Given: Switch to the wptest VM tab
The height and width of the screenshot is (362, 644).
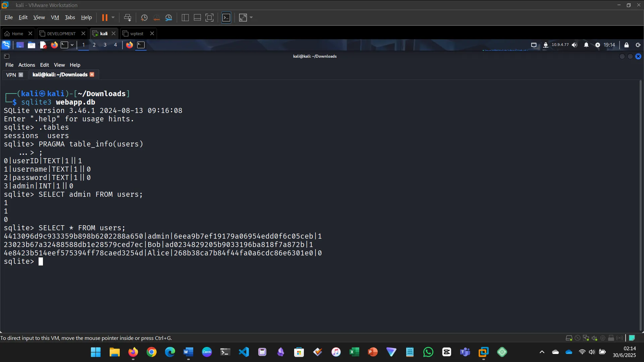Looking at the screenshot, I should click(137, 34).
